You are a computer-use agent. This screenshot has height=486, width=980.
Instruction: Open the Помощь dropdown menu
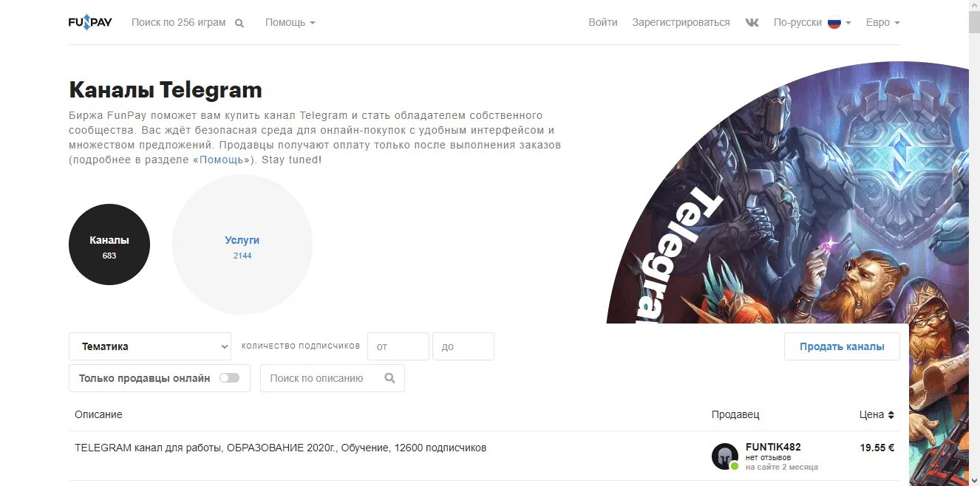pos(290,22)
